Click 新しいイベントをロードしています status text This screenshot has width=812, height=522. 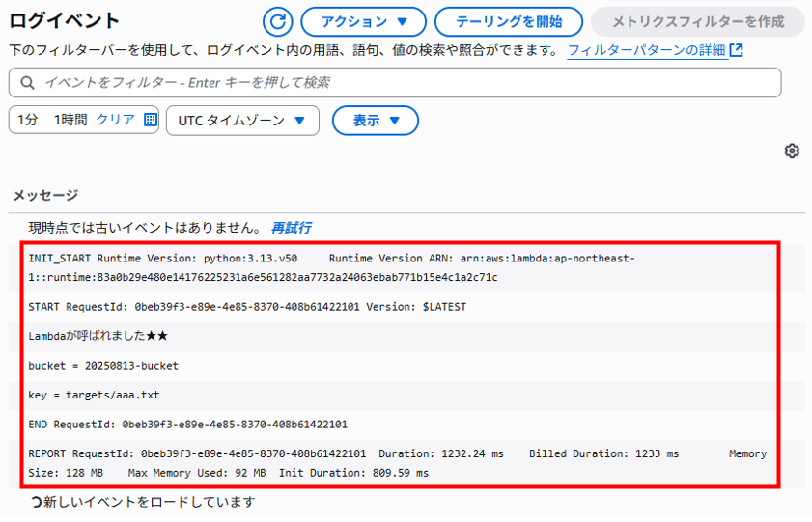[149, 502]
